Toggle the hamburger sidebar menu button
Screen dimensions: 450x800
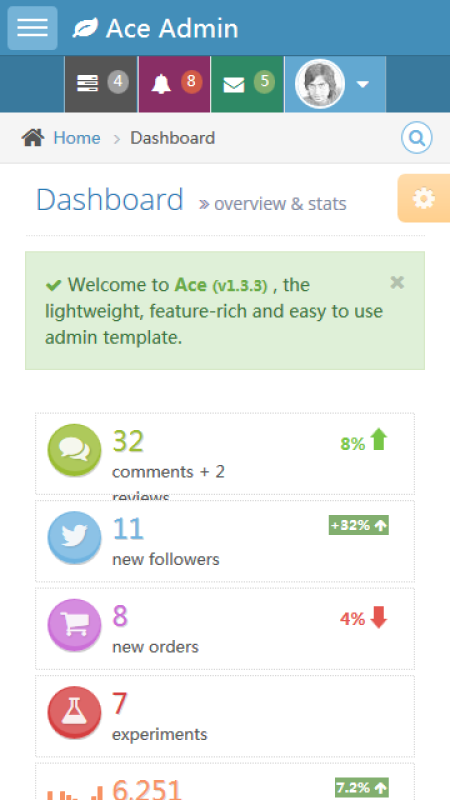(32, 28)
